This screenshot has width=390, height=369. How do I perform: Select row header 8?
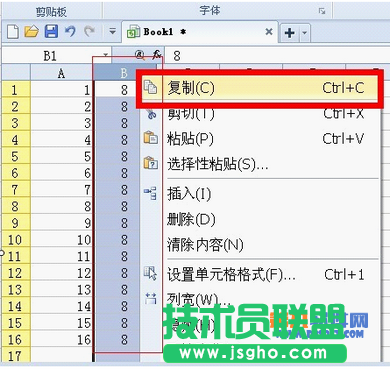pyautogui.click(x=16, y=206)
